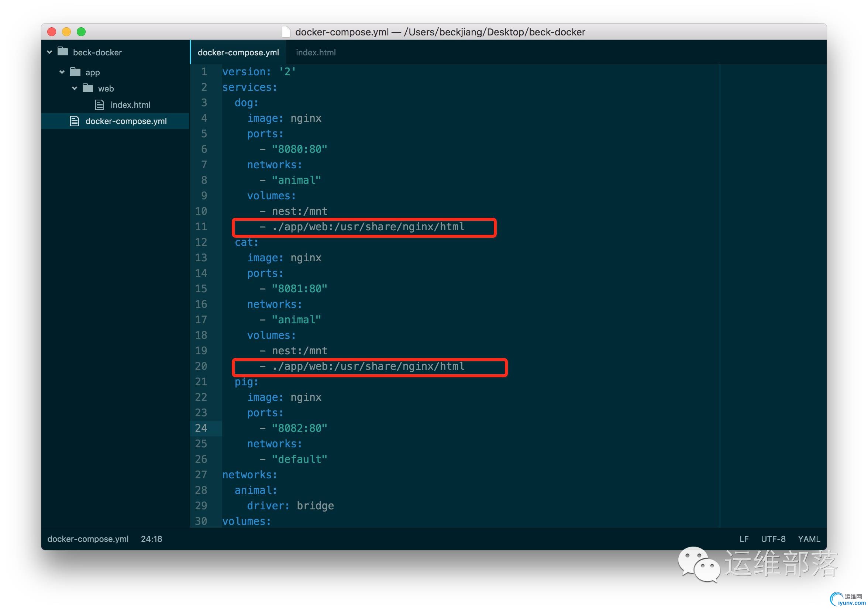Click the html volume path on line 20
The width and height of the screenshot is (868, 609).
368,366
